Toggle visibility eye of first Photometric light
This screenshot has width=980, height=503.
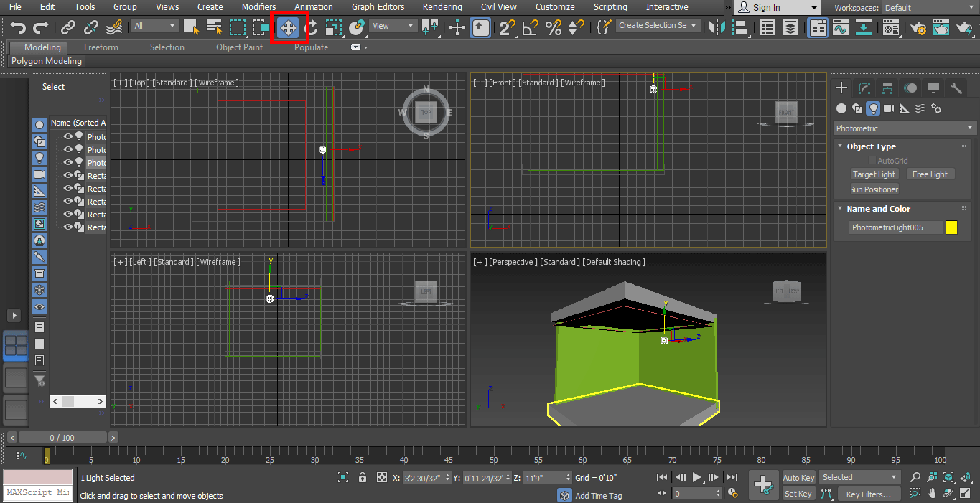click(x=68, y=137)
